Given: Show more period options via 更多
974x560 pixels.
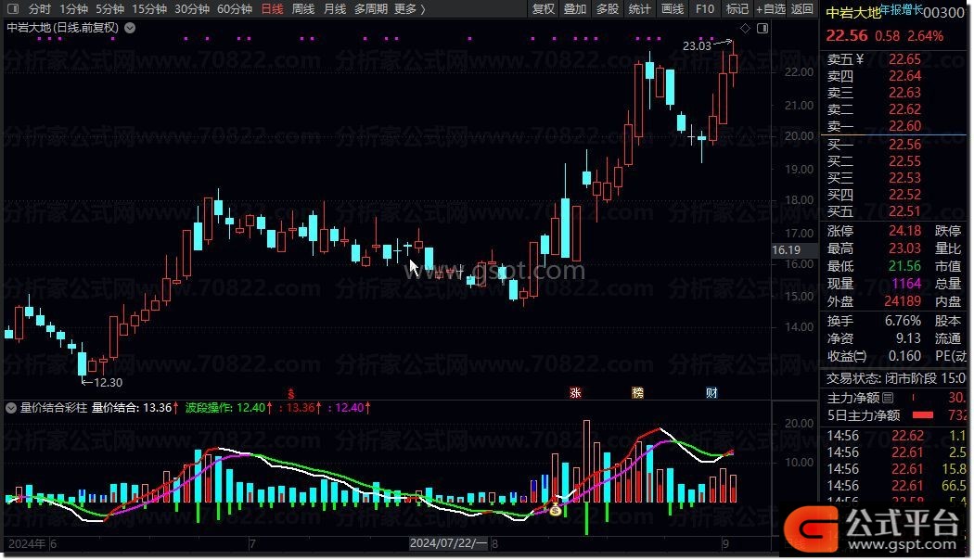Looking at the screenshot, I should coord(410,9).
